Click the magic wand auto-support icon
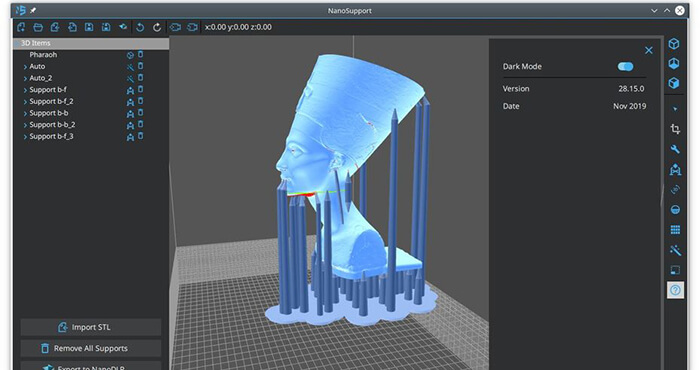This screenshot has width=700, height=370. click(x=675, y=250)
